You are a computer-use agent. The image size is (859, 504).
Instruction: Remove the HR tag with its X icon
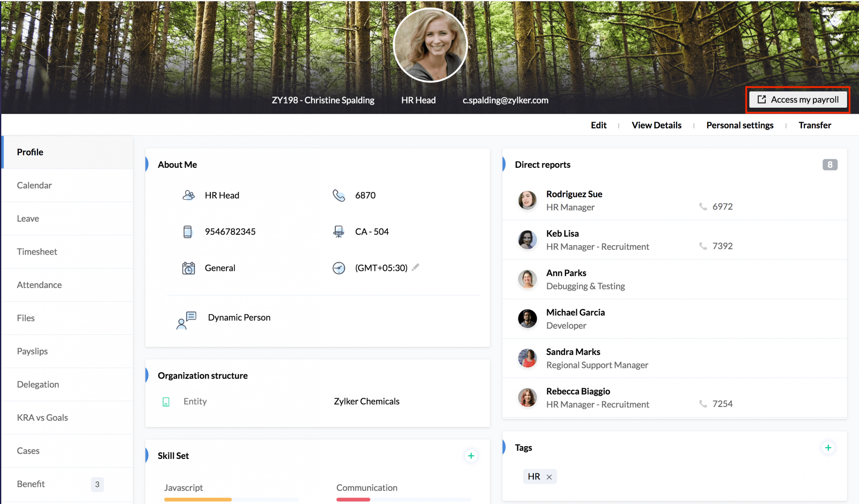tap(549, 477)
